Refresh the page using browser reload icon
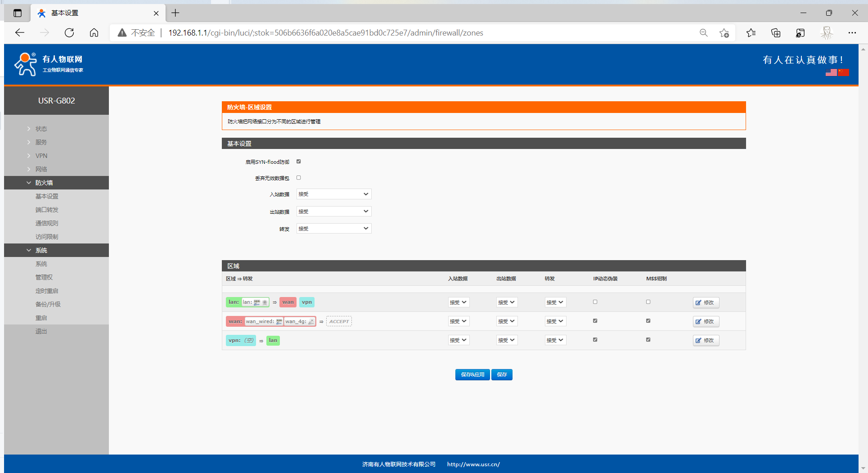Image resolution: width=868 pixels, height=473 pixels. click(x=69, y=33)
